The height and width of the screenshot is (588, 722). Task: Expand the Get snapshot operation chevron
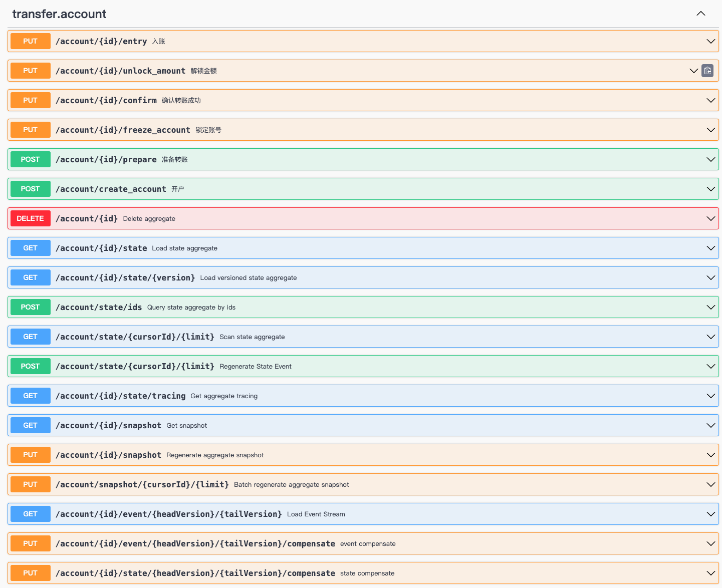(710, 425)
